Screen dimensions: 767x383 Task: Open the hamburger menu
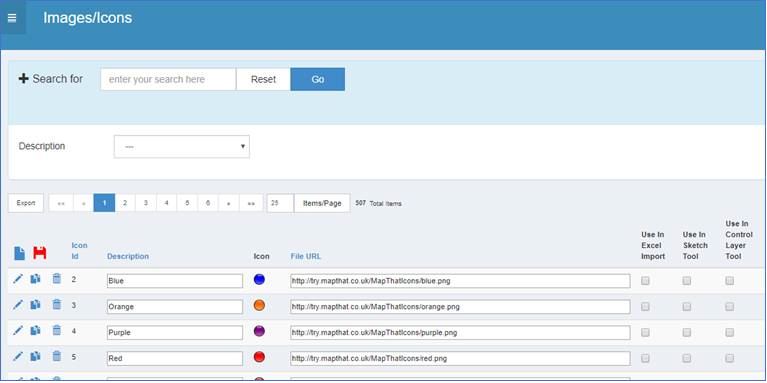tap(12, 18)
